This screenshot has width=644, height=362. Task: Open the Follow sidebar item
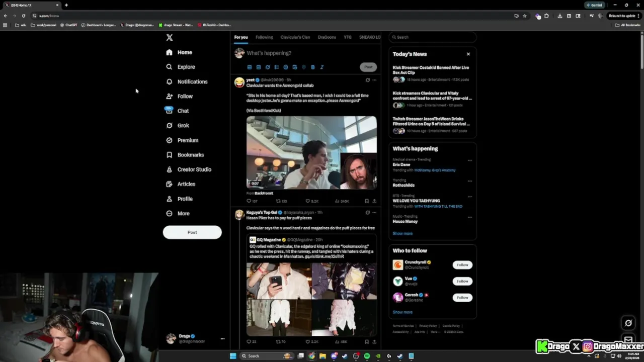179,96
